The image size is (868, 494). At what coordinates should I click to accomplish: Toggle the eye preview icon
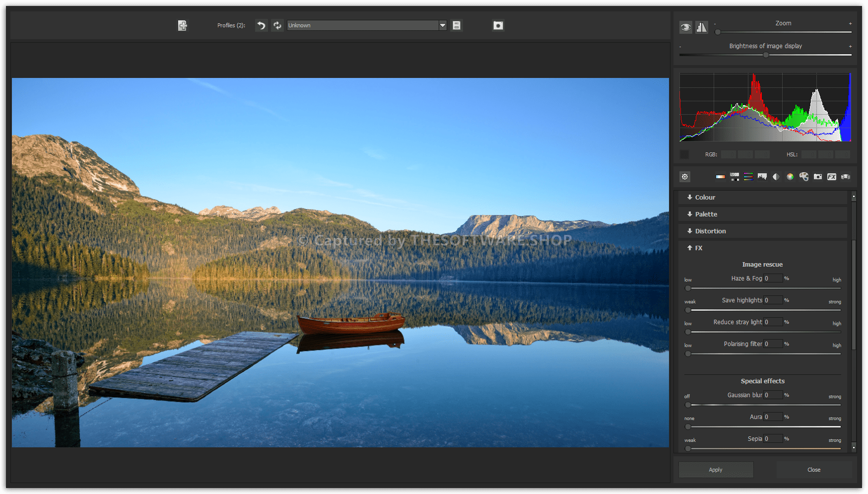coord(686,27)
